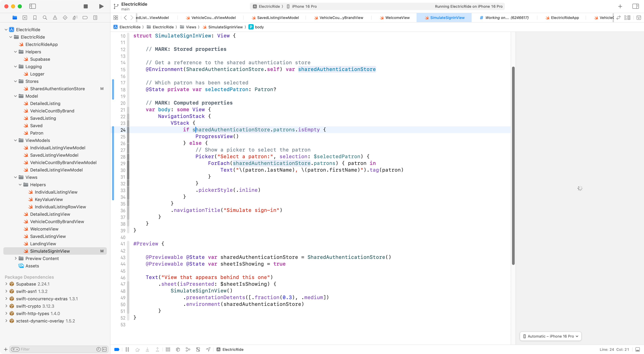
Task: Open the Bookmark navigator
Action: [x=35, y=17]
